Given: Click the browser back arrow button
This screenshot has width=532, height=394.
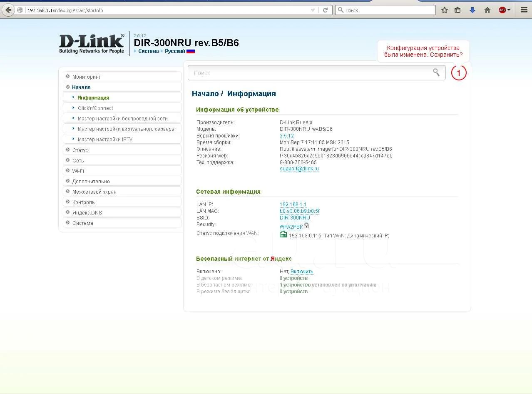Looking at the screenshot, I should [8, 10].
